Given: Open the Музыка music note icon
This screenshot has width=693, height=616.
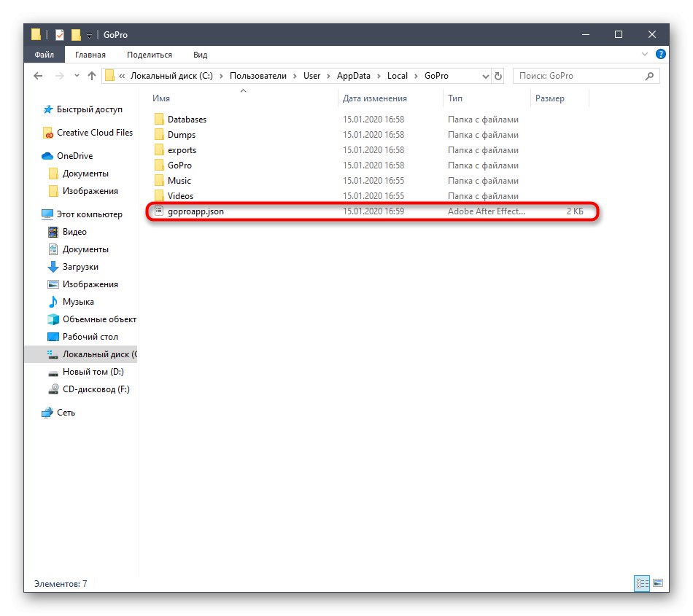Looking at the screenshot, I should pos(53,302).
